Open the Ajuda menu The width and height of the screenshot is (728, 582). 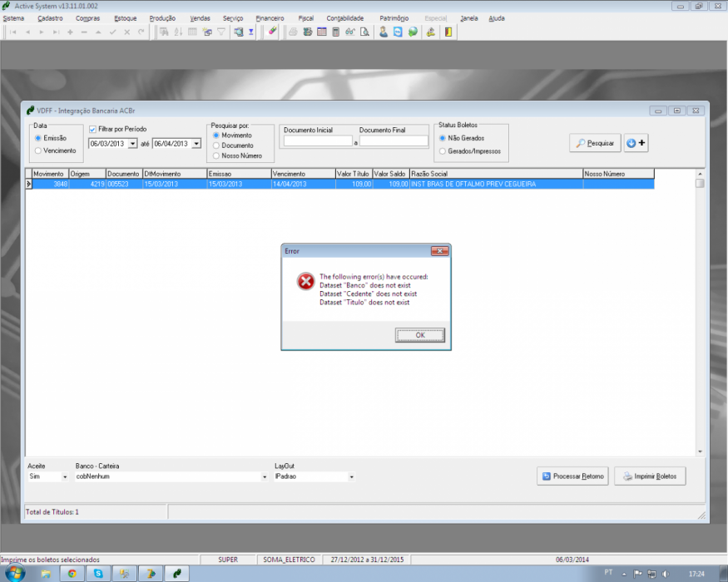coord(497,18)
